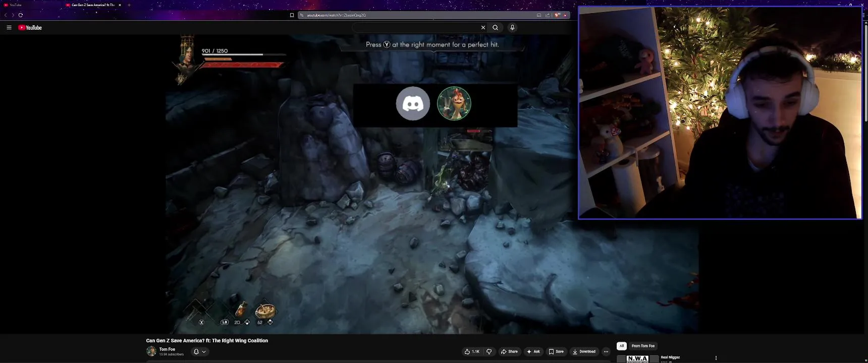Image resolution: width=868 pixels, height=363 pixels.
Task: Open the 'Real Niggaz' recommended video title
Action: 670,357
